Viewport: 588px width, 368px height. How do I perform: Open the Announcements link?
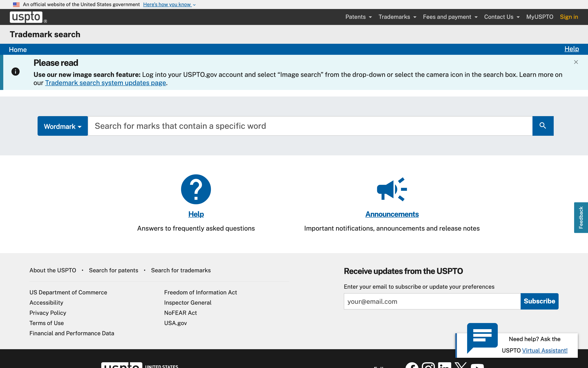392,214
